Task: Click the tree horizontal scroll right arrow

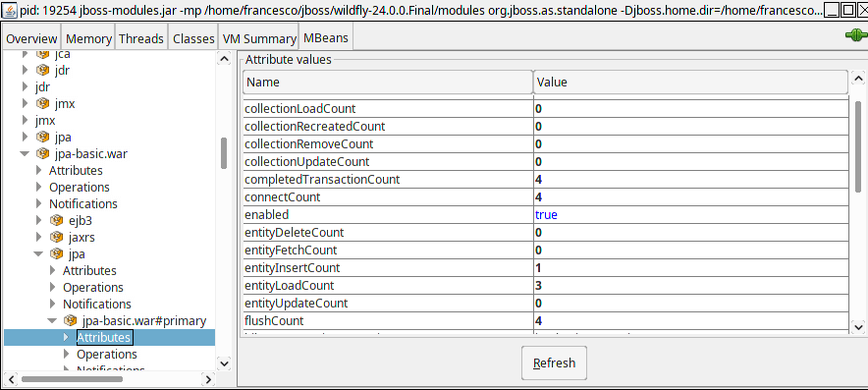Action: [x=208, y=379]
